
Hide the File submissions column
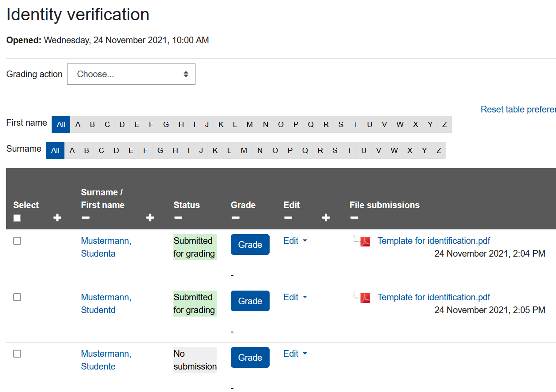click(354, 218)
